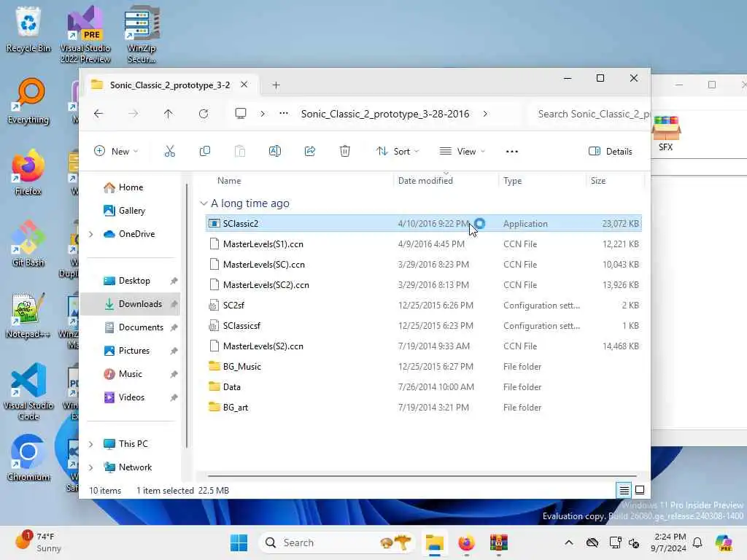Click Firefox icon in taskbar
Image resolution: width=747 pixels, height=560 pixels.
coord(466,542)
